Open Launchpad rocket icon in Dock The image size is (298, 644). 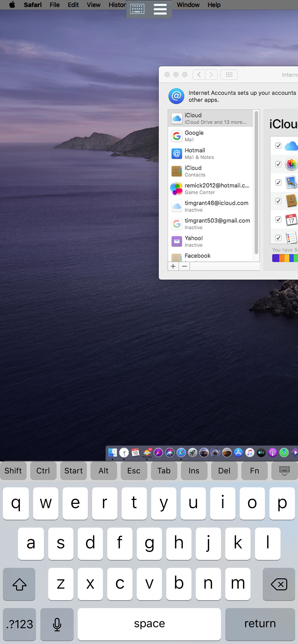click(x=193, y=453)
